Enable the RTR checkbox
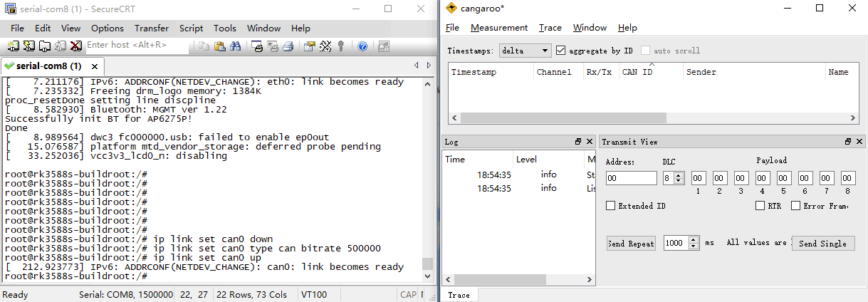 pyautogui.click(x=760, y=206)
